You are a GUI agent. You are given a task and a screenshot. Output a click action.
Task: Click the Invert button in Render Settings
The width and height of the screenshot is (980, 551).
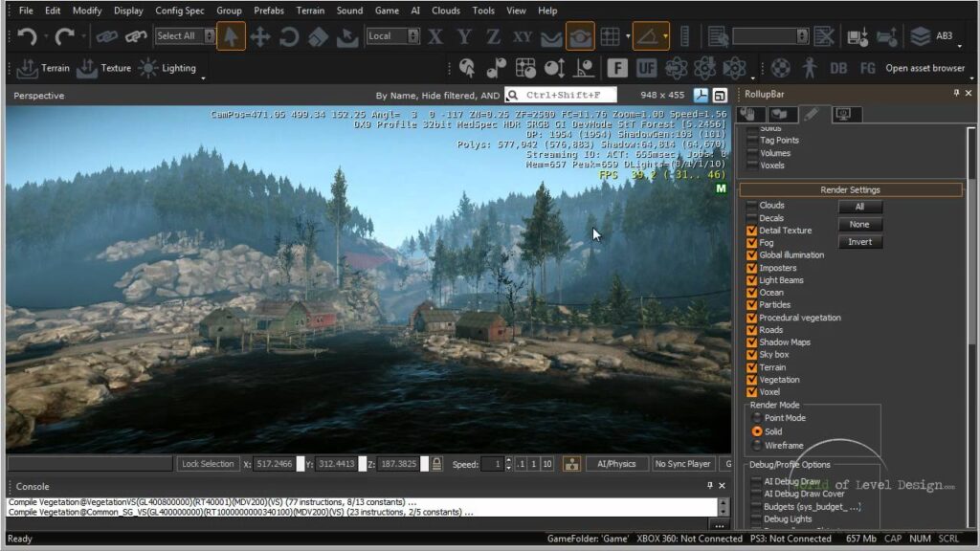point(859,242)
